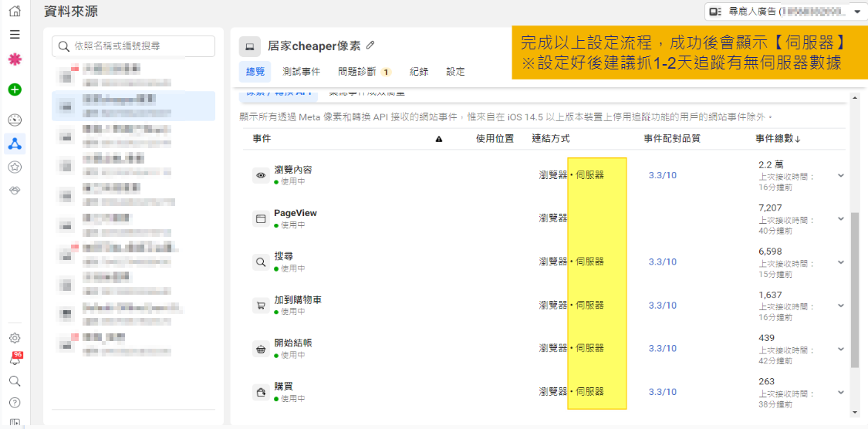Expand the 瀏覽內容 event row chevron
The width and height of the screenshot is (868, 429).
[841, 176]
